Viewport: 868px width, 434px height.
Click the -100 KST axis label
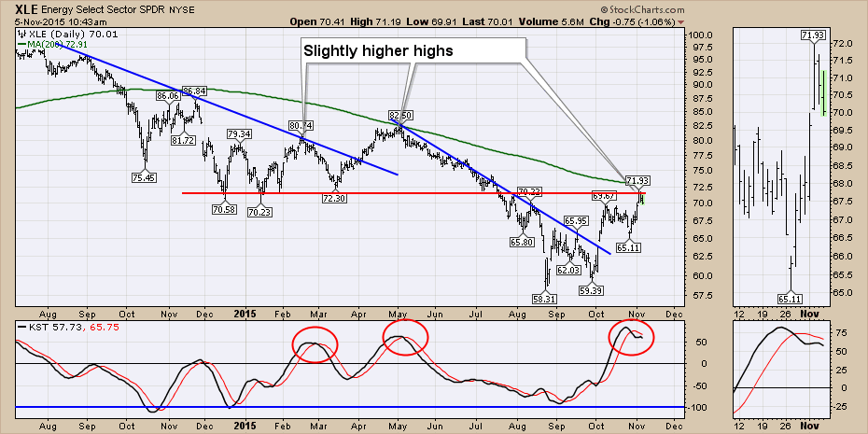point(696,408)
